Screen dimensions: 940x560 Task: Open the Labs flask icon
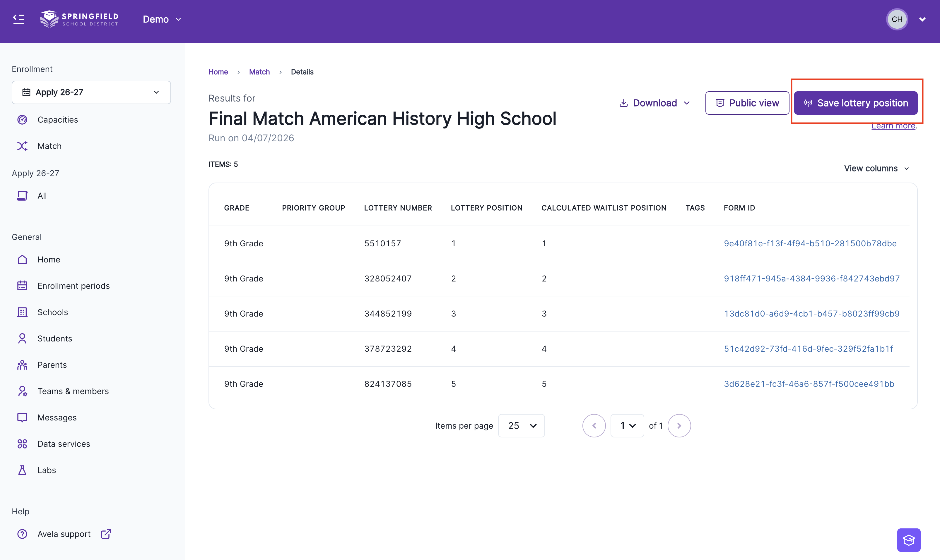[22, 470]
